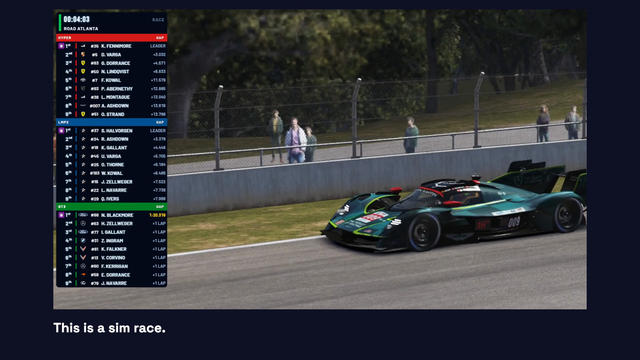
Task: Click driver name O. THORNE
Action: (x=113, y=165)
